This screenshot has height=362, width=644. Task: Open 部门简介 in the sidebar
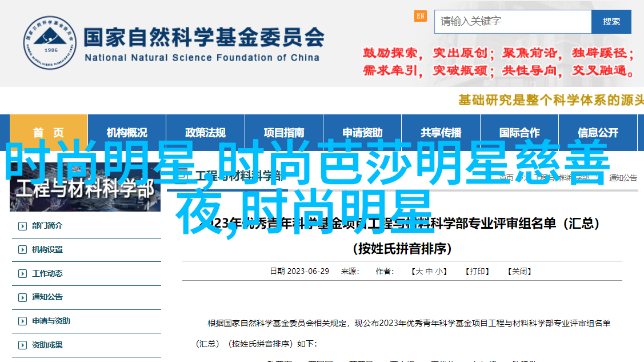47,225
